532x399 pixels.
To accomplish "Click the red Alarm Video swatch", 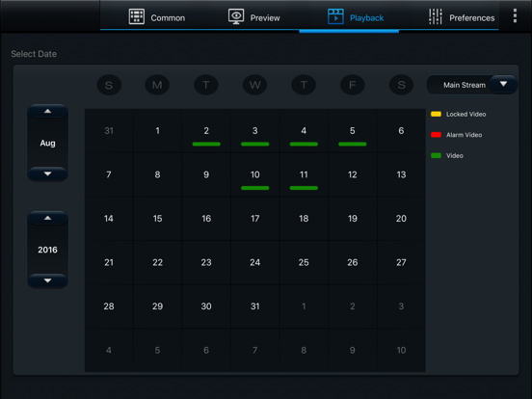I will tap(436, 135).
